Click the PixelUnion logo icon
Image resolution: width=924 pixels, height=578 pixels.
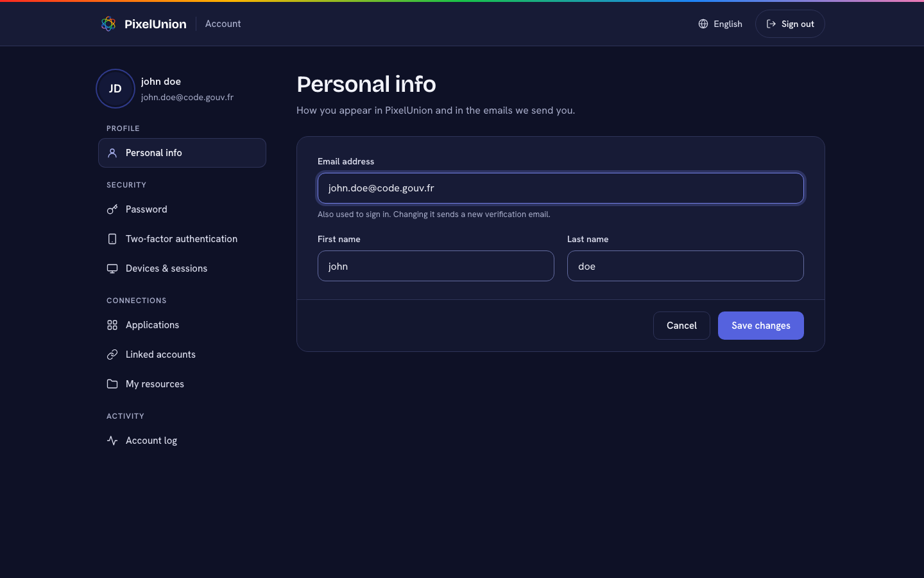point(108,24)
